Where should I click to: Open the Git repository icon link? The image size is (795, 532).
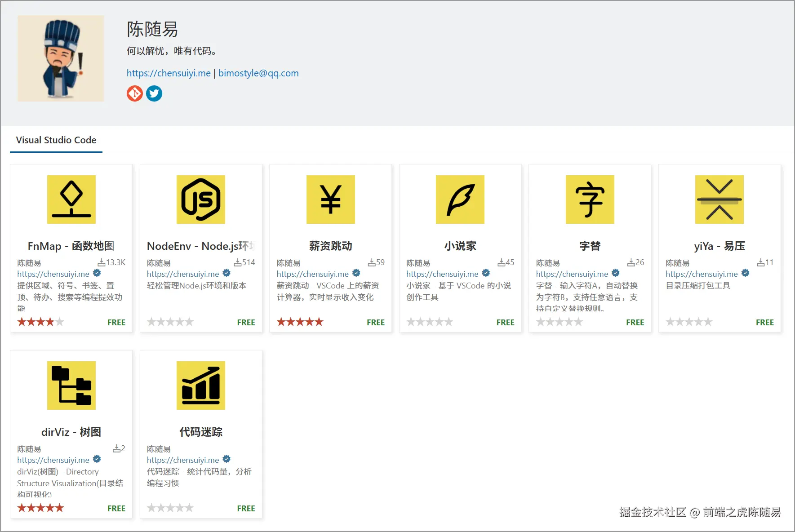(x=134, y=93)
